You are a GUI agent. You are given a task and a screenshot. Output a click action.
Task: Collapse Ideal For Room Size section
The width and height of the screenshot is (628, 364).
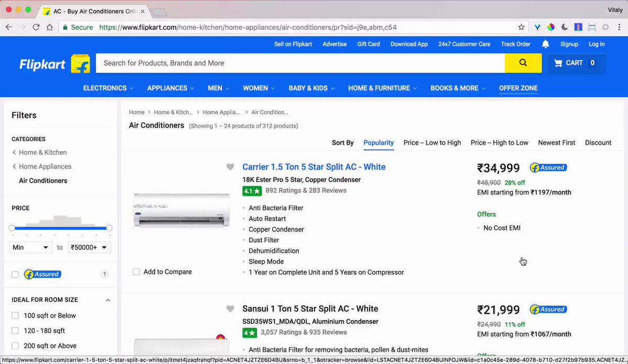click(108, 300)
